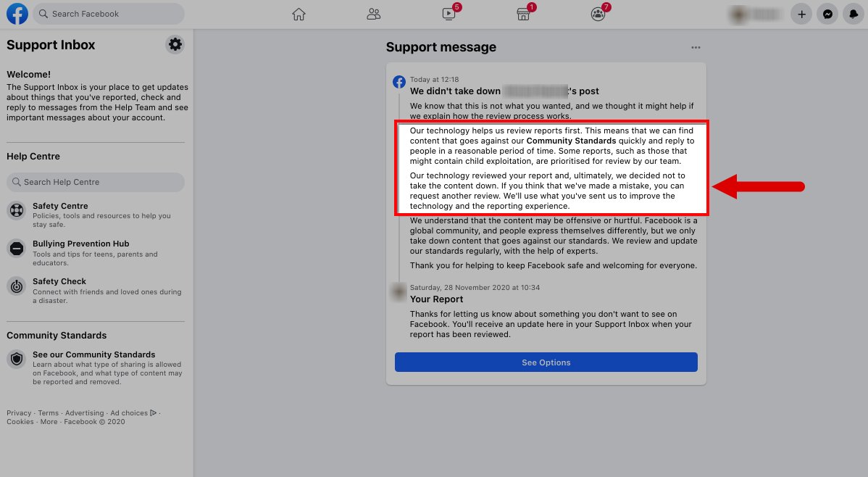Click the Safety Check icon
The width and height of the screenshot is (868, 477).
tap(17, 286)
